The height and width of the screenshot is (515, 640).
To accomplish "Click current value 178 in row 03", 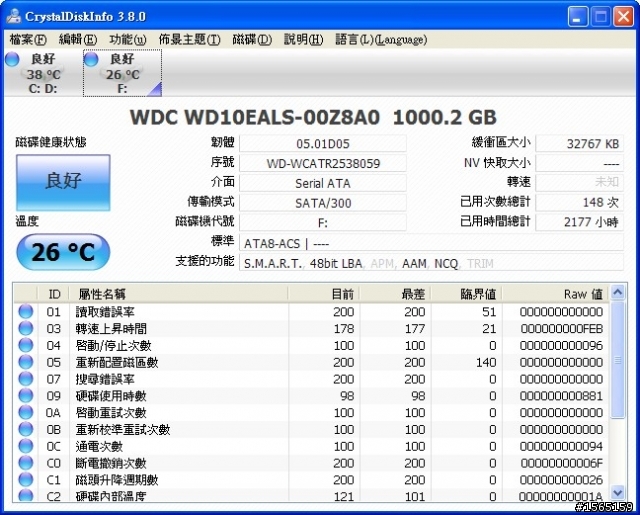I will pyautogui.click(x=344, y=329).
